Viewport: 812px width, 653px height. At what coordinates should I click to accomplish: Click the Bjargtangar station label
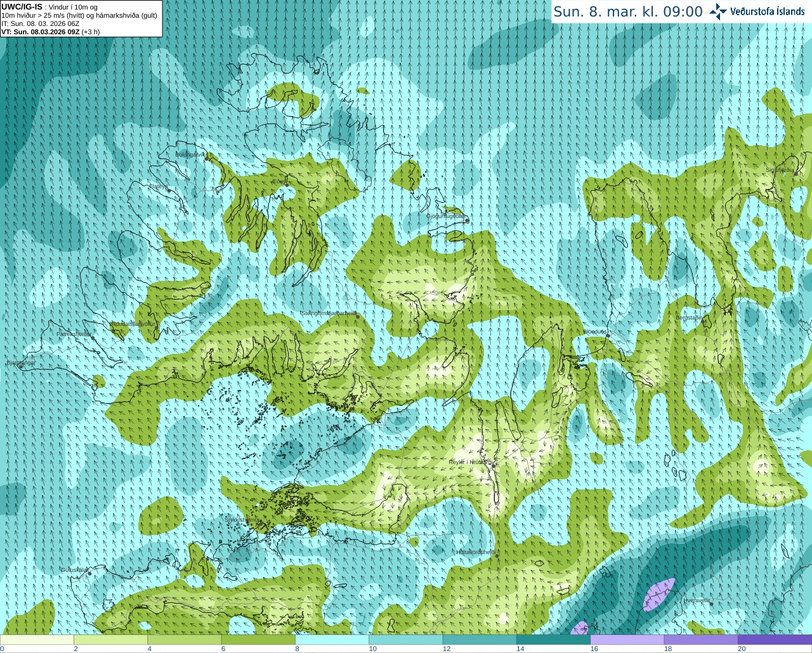point(20,363)
